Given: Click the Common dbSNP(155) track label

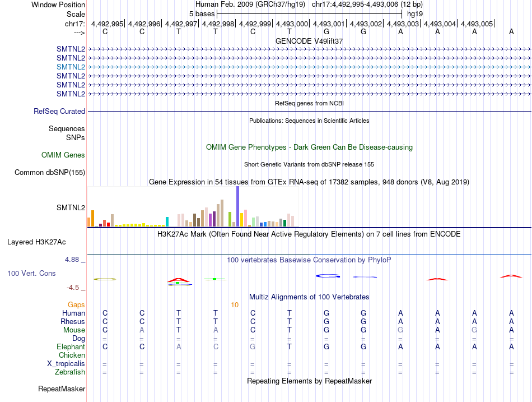Looking at the screenshot, I should point(50,172).
